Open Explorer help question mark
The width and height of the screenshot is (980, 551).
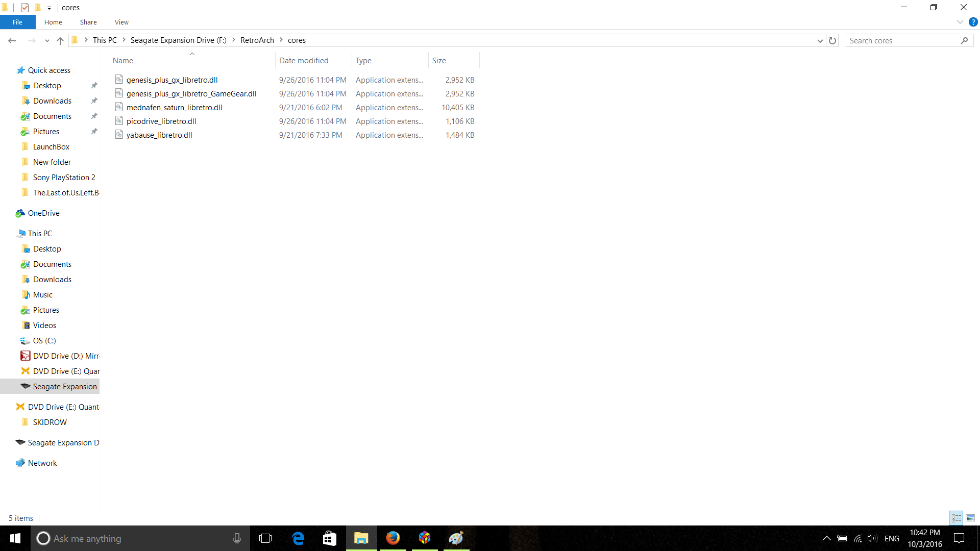[973, 22]
